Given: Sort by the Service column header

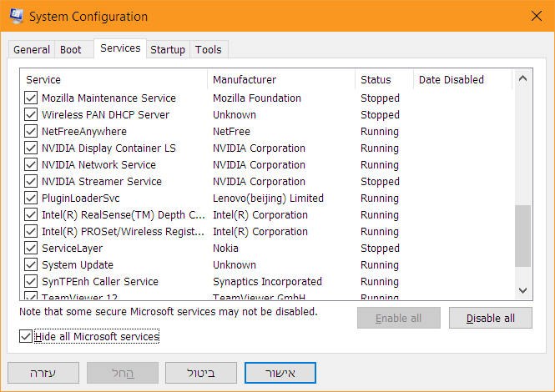Looking at the screenshot, I should [x=114, y=79].
